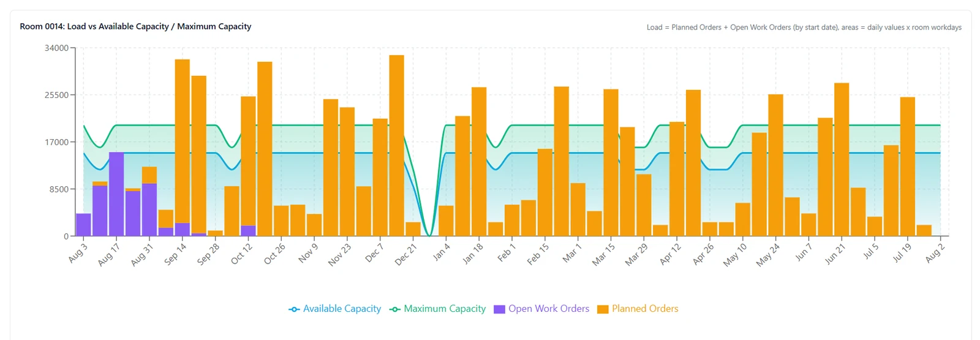Click the Jul 19 x-axis label
Image resolution: width=980 pixels, height=340 pixels.
point(902,253)
